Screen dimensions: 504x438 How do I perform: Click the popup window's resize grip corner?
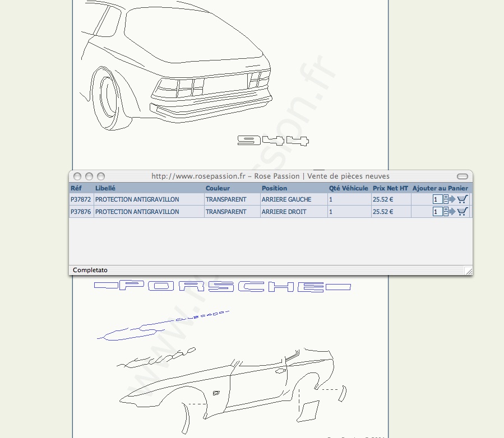tap(468, 271)
